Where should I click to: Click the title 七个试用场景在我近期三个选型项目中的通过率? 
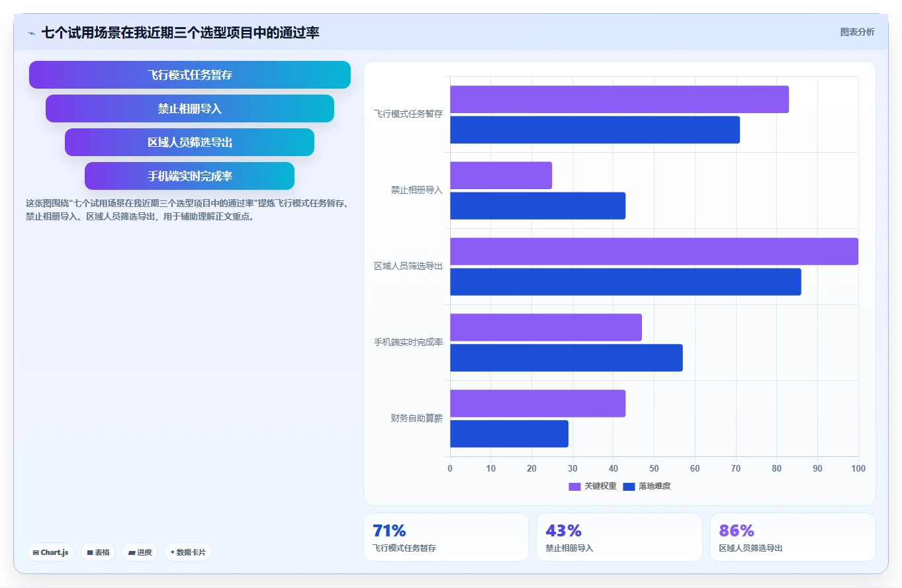click(181, 32)
